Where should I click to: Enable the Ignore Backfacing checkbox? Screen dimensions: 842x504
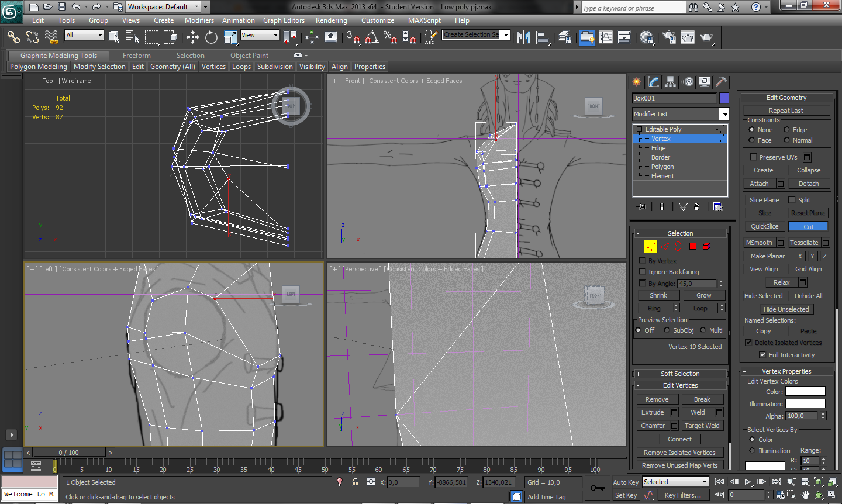(x=642, y=272)
